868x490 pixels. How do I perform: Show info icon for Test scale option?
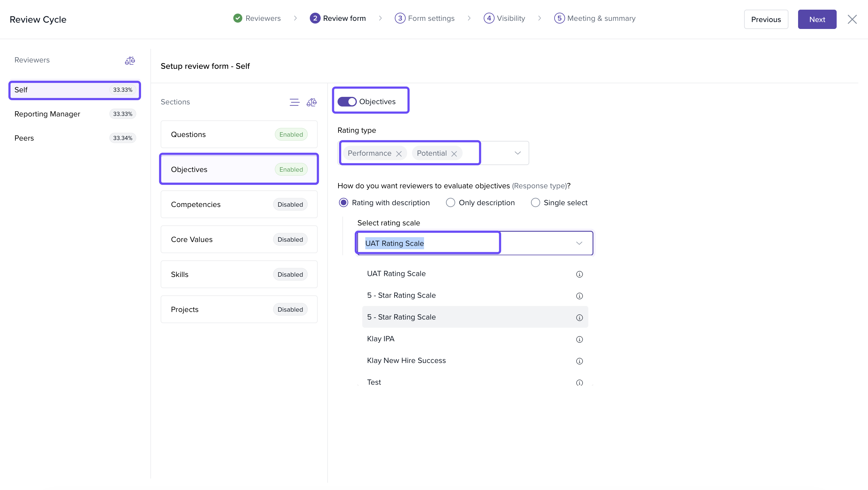pos(579,383)
